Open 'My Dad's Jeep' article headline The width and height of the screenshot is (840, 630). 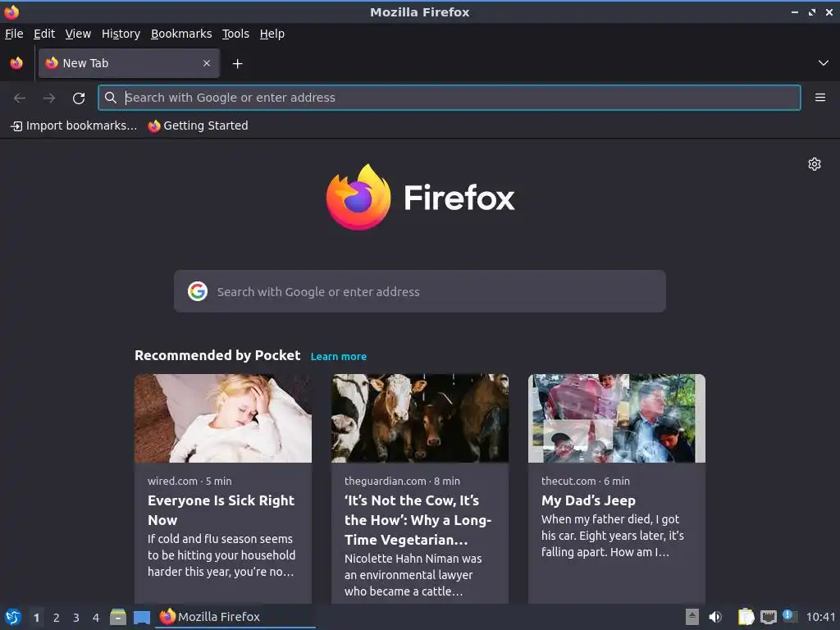[x=588, y=500]
